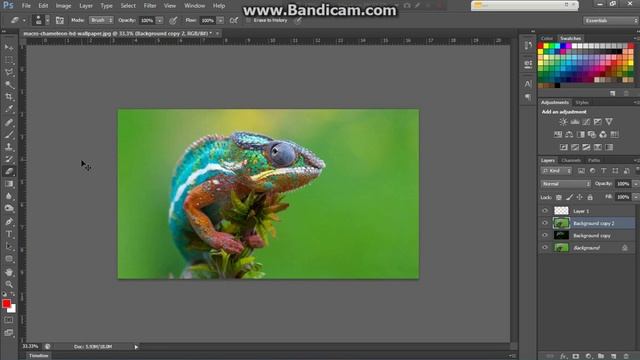Screen dimensions: 640x360
Task: Add a Levels adjustment
Action: point(575,122)
